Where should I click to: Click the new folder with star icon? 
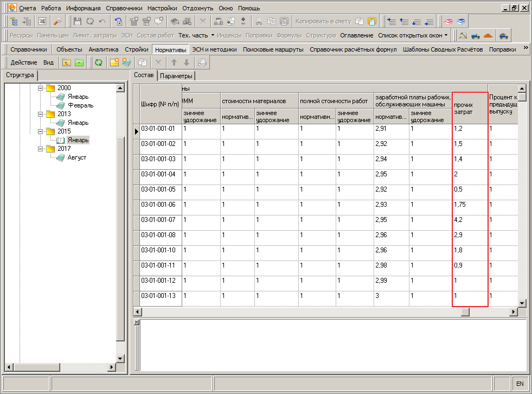click(114, 62)
